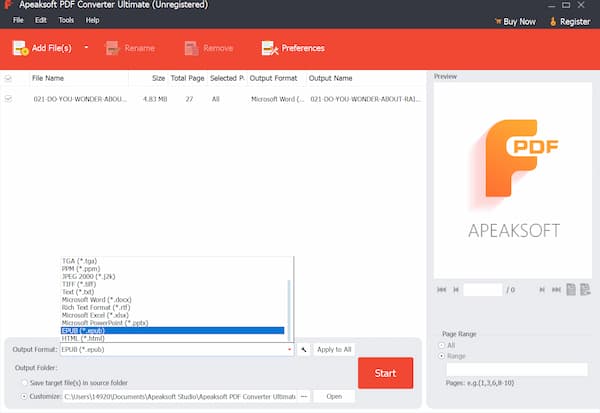This screenshot has width=600, height=413.
Task: Choose Microsoft PowerPoint (*.pptx) option
Action: click(173, 323)
